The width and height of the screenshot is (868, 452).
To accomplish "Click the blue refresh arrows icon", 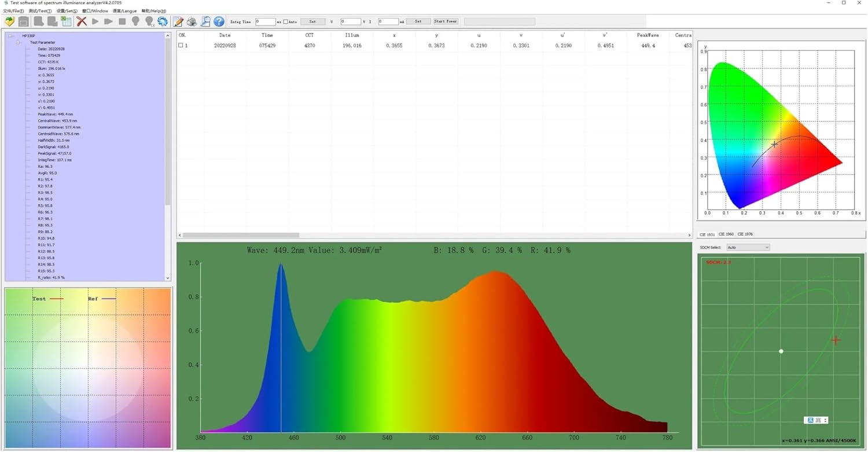I will point(163,21).
